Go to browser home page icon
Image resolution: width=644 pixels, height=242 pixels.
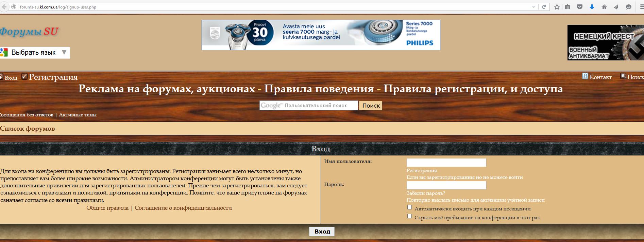pos(604,7)
